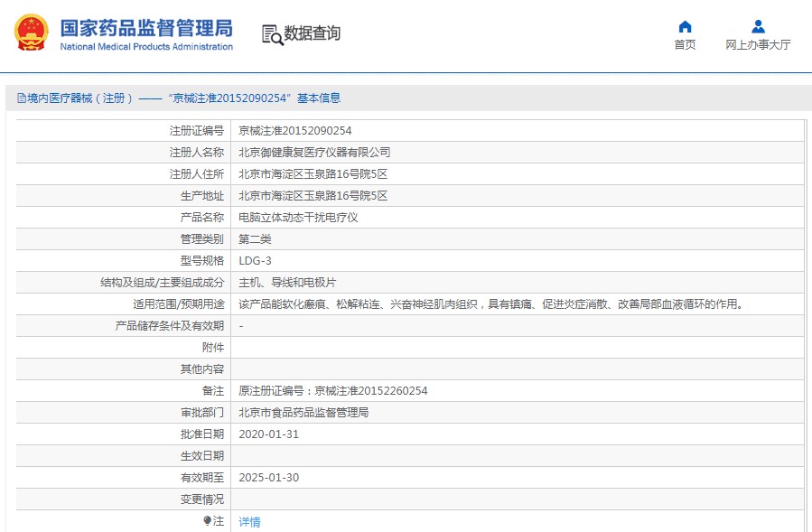The height and width of the screenshot is (532, 812).
Task: Click 数据查询 heading text
Action: (x=313, y=33)
